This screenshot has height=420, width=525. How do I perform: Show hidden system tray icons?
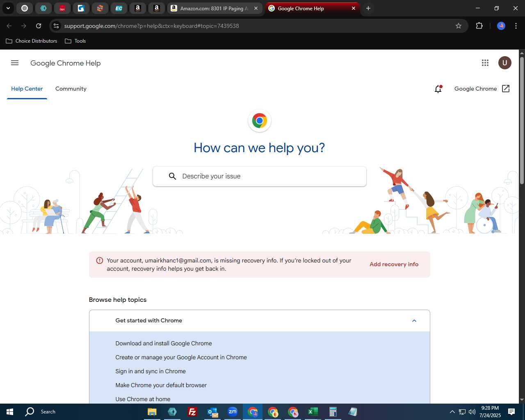pyautogui.click(x=452, y=412)
